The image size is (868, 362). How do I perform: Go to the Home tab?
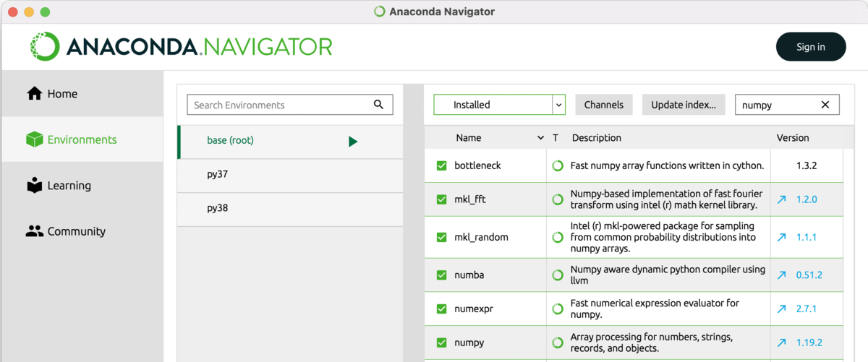(x=82, y=94)
